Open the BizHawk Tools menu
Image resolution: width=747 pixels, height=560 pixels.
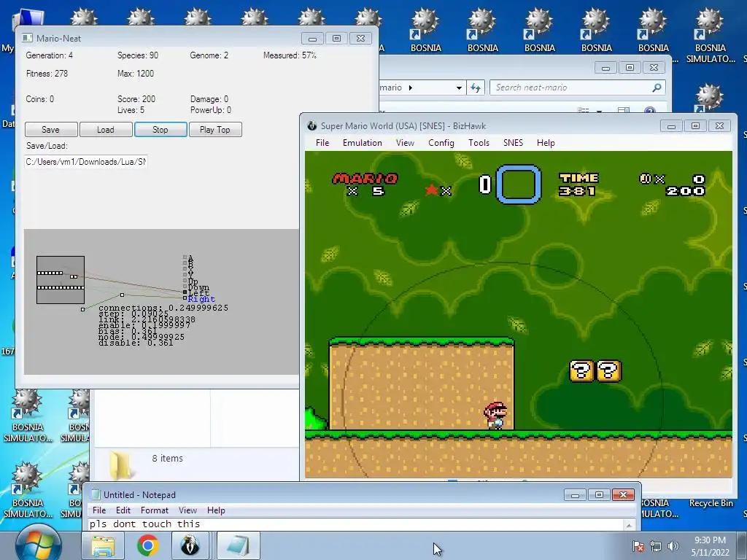pyautogui.click(x=479, y=143)
